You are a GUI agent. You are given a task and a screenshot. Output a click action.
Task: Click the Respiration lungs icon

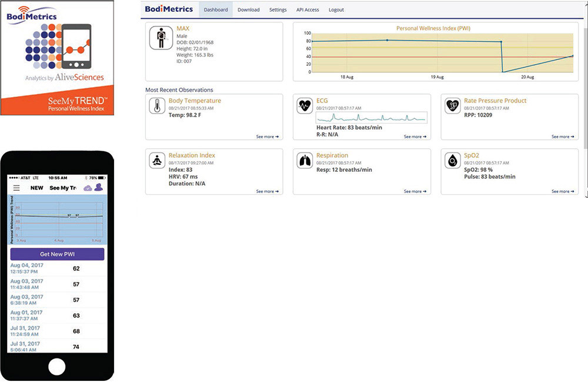coord(305,161)
